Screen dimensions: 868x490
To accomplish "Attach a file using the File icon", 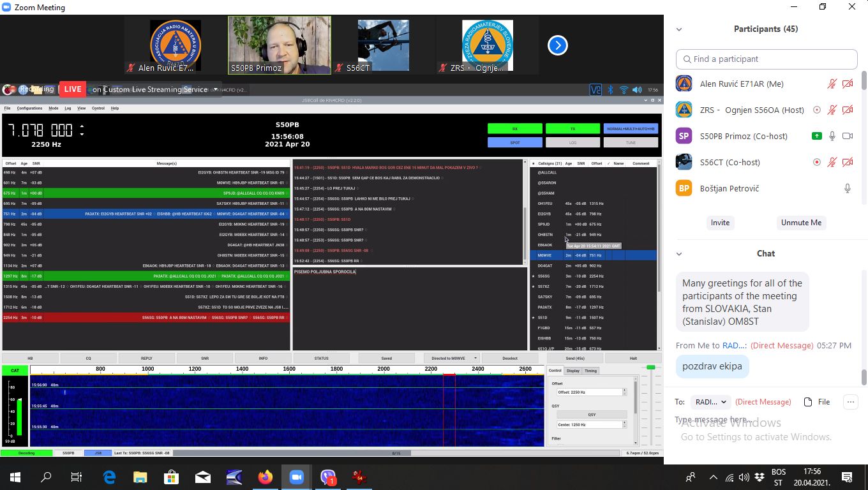I will point(817,402).
